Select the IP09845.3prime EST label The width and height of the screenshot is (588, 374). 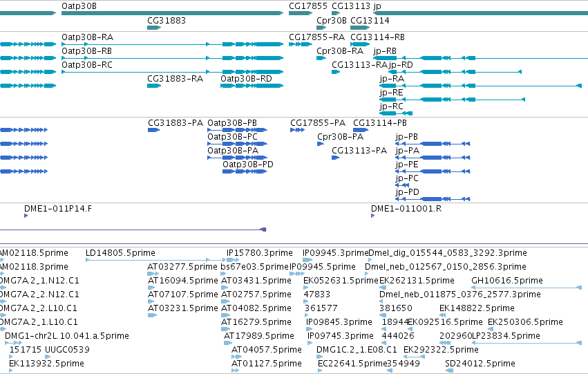339,323
